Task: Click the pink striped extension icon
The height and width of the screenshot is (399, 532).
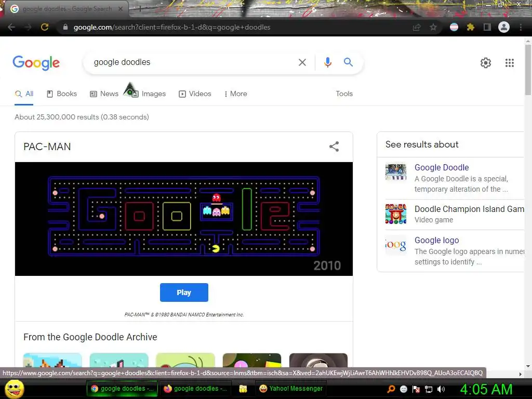Action: 454,27
